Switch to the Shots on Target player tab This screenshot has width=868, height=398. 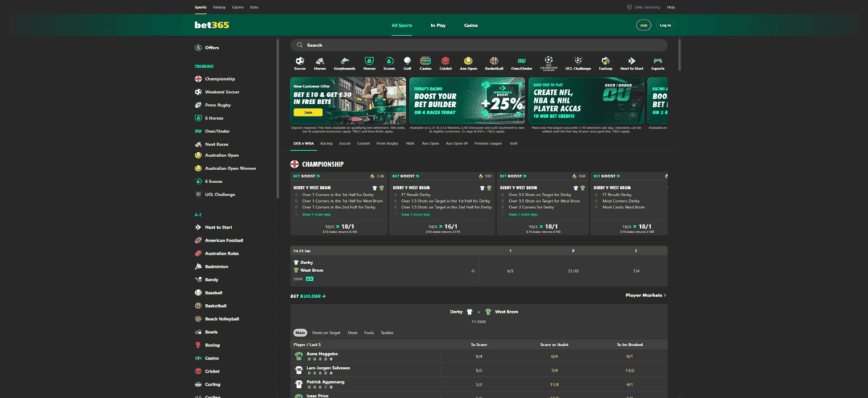pos(325,333)
